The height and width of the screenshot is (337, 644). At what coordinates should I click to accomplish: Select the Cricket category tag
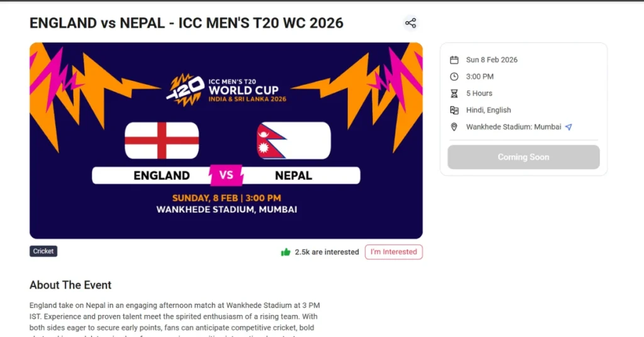[43, 251]
